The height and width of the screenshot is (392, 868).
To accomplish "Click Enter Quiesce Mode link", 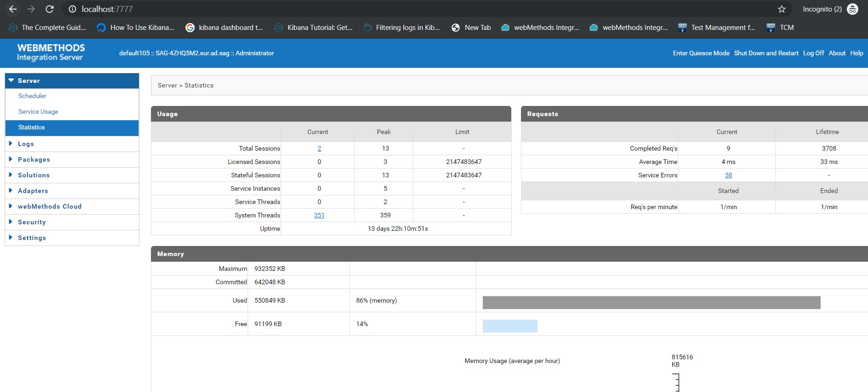I will tap(701, 53).
